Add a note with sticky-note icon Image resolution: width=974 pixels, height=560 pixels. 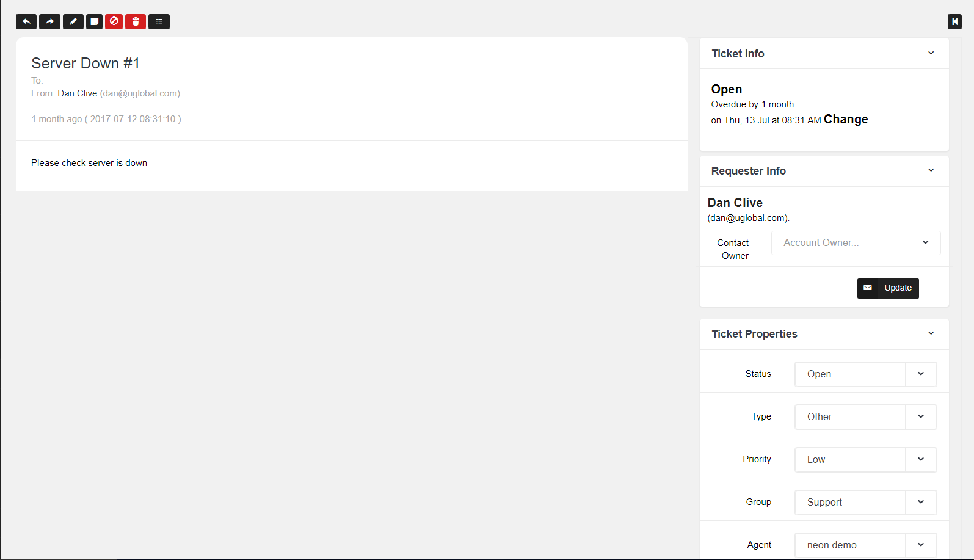click(94, 22)
